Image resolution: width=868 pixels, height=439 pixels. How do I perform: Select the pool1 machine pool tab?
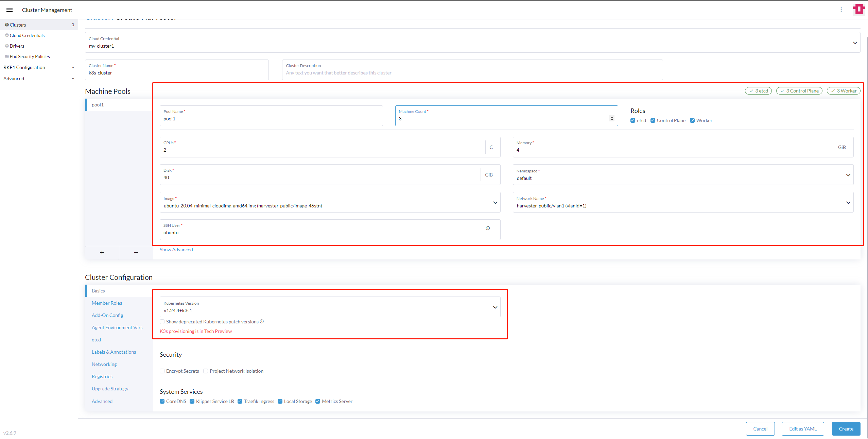point(119,105)
